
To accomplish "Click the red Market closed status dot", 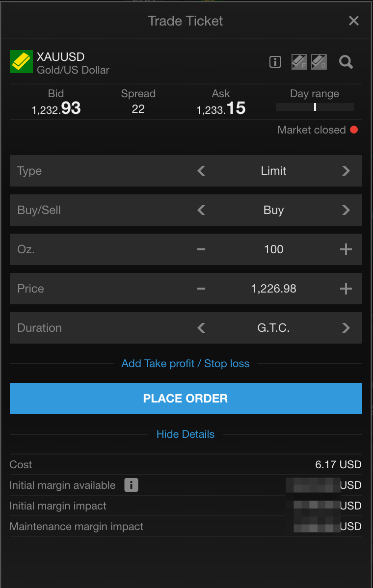I will tap(354, 130).
